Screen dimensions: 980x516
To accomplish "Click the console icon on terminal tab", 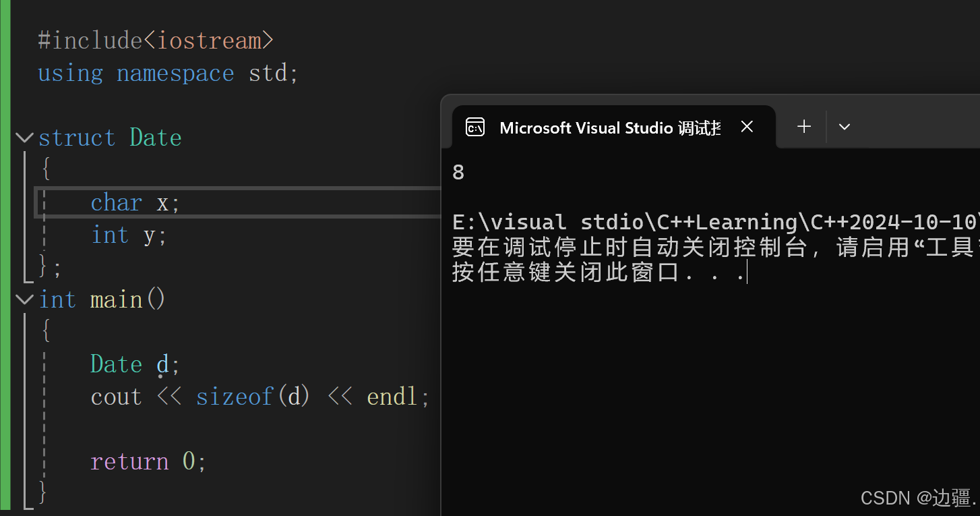I will [475, 127].
